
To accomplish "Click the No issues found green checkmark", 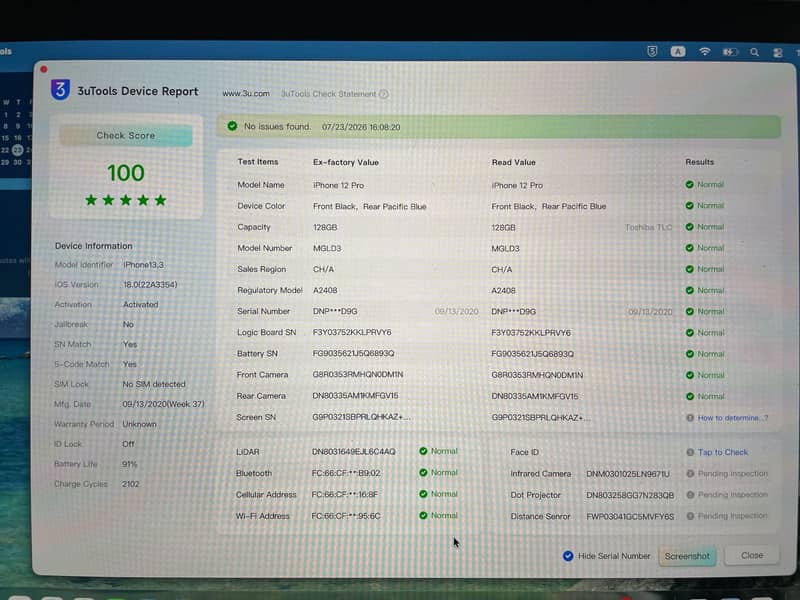I will point(232,126).
